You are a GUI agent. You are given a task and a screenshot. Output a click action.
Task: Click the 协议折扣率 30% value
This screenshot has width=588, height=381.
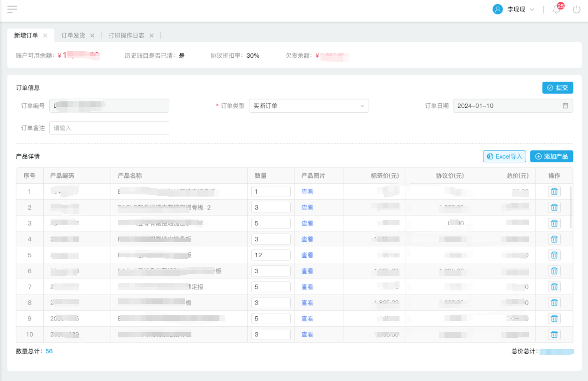pos(253,55)
